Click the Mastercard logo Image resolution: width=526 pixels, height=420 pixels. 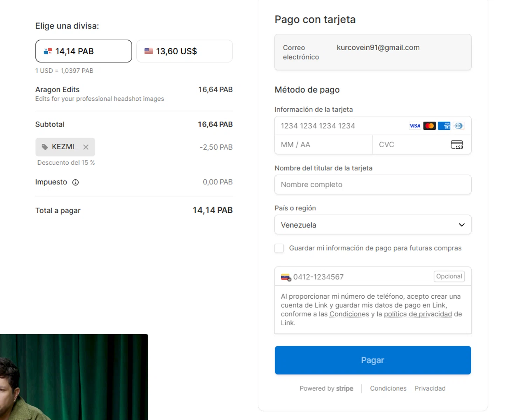430,126
